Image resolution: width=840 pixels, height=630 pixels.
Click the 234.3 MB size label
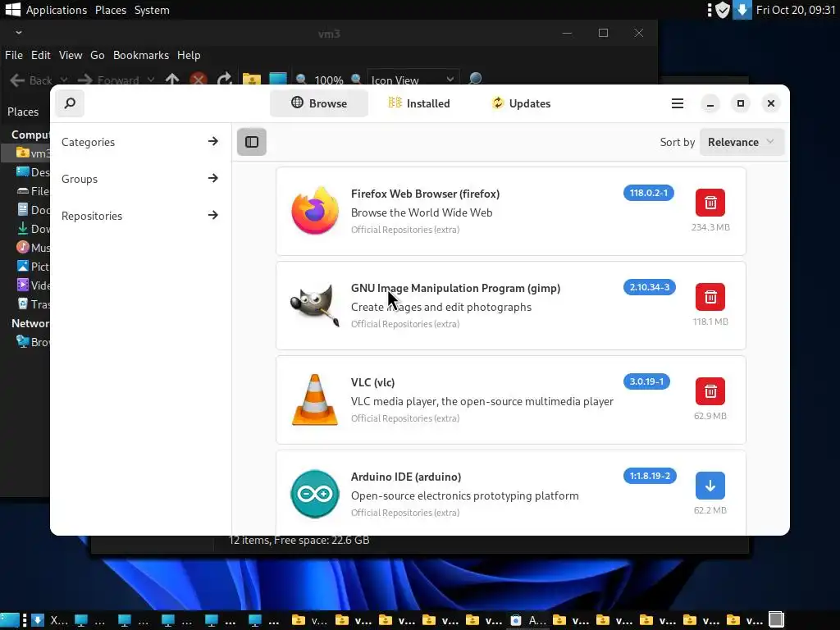(710, 227)
